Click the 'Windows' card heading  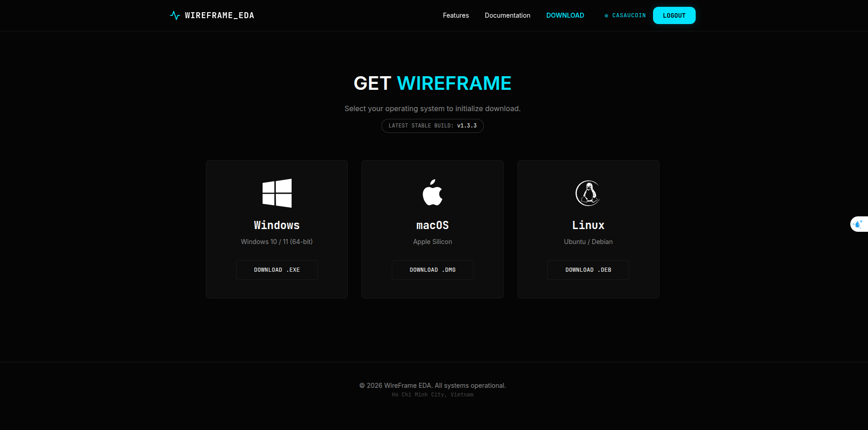277,225
